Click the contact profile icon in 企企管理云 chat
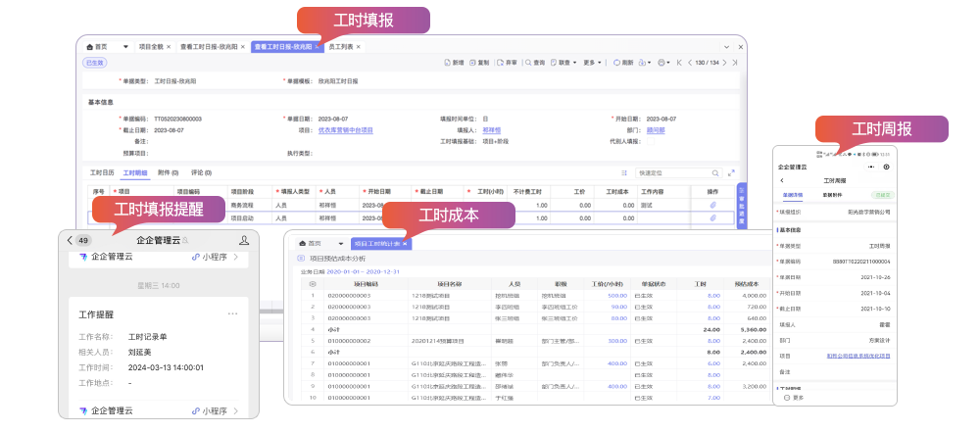980x432 pixels. (x=244, y=240)
